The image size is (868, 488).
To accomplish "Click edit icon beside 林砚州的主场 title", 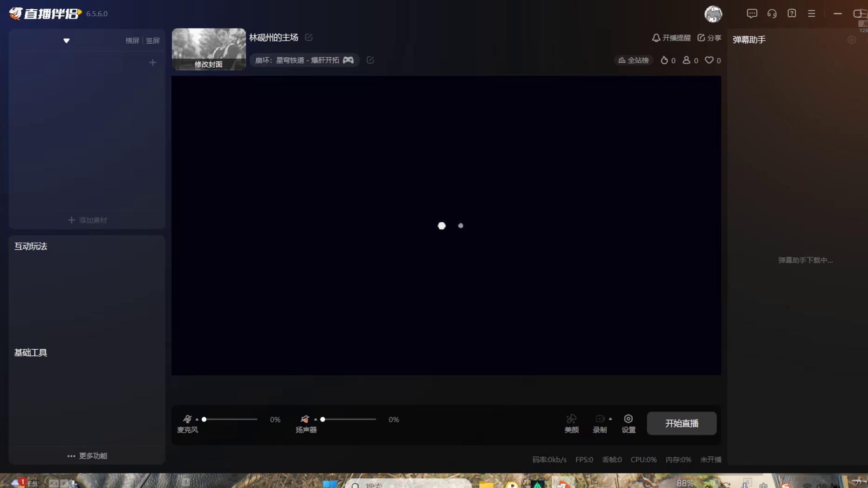I will tap(309, 37).
